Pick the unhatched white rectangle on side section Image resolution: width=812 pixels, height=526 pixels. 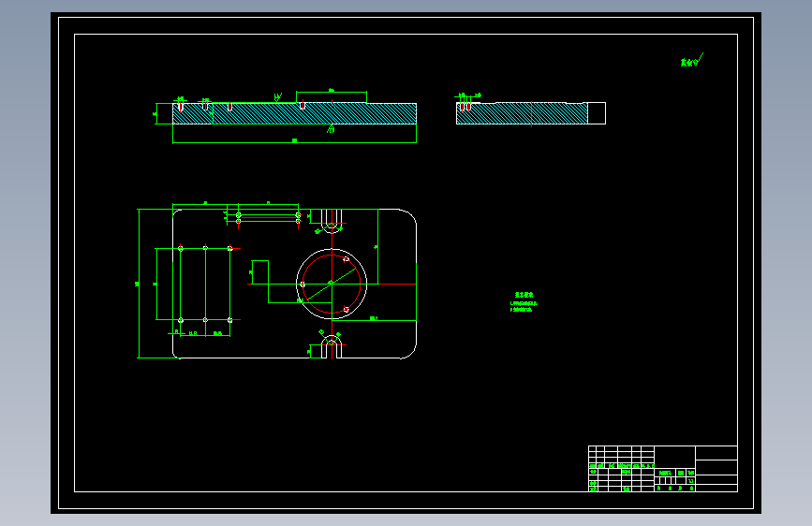point(597,113)
